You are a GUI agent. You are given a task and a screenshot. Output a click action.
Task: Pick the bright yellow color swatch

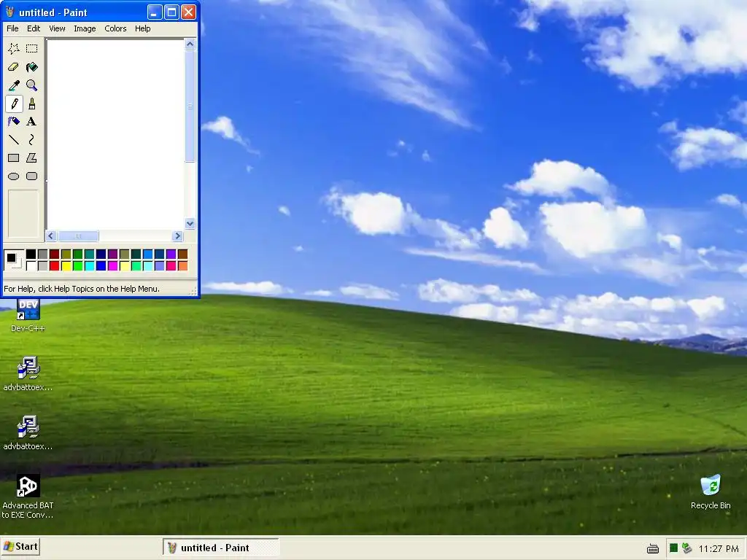(66, 265)
